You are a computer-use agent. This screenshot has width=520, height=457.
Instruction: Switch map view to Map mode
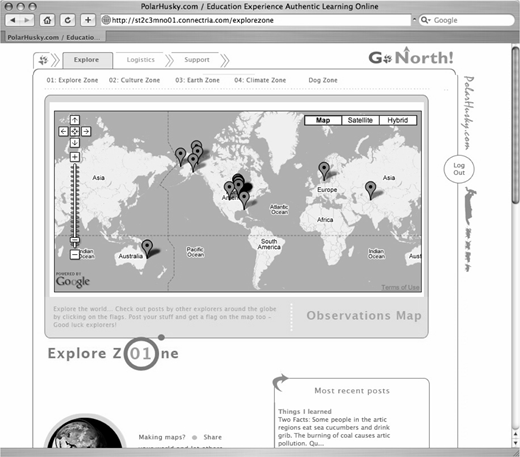[323, 120]
